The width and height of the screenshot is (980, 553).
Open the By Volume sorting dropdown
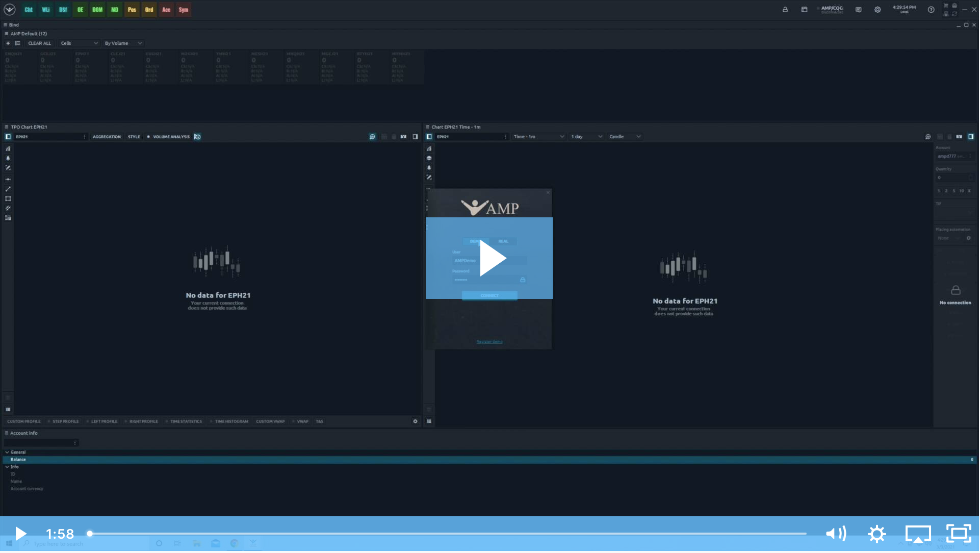123,43
